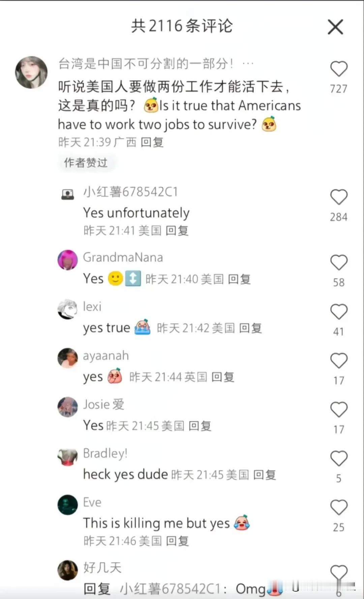The height and width of the screenshot is (599, 364).
Task: Reply to Bradley!'s 'heck yes dude' comment
Action: click(265, 475)
